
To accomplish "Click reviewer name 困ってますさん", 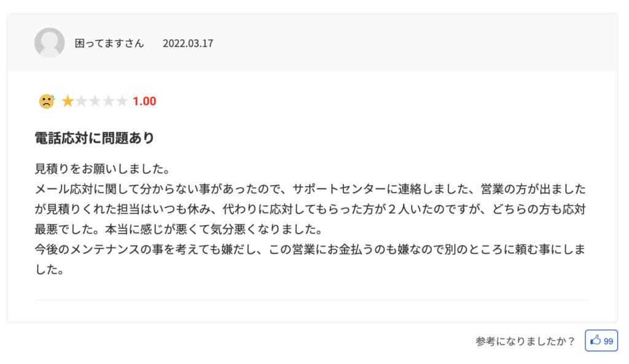I will [x=109, y=44].
